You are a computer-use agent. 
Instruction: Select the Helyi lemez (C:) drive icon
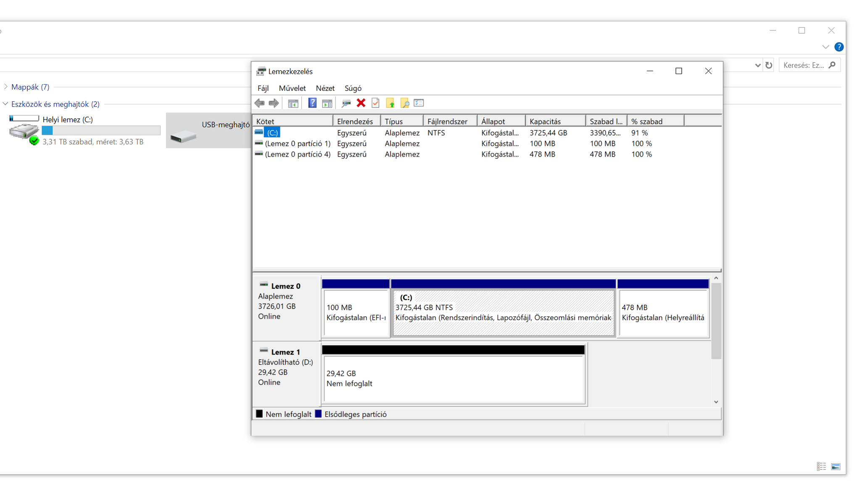(24, 131)
